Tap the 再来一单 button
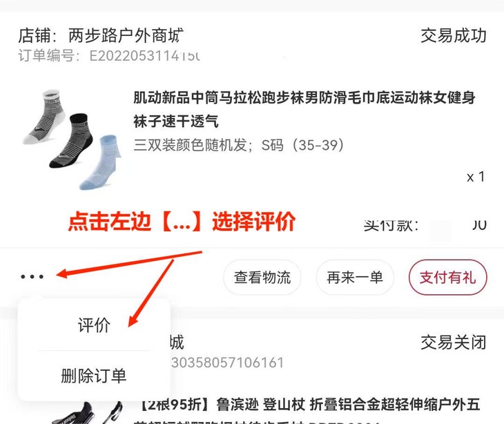The width and height of the screenshot is (504, 424). click(x=355, y=278)
